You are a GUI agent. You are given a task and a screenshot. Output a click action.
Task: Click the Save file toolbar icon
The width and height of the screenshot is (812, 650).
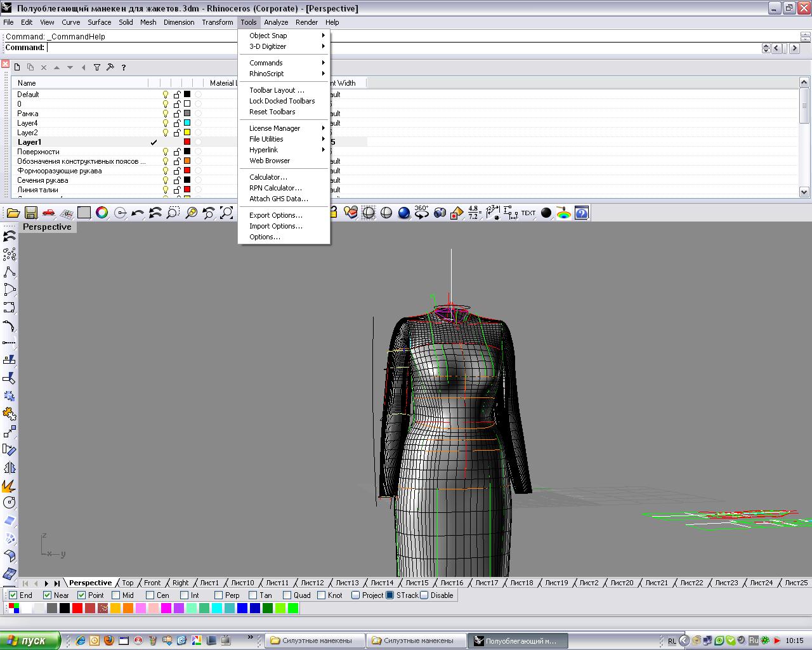click(30, 213)
